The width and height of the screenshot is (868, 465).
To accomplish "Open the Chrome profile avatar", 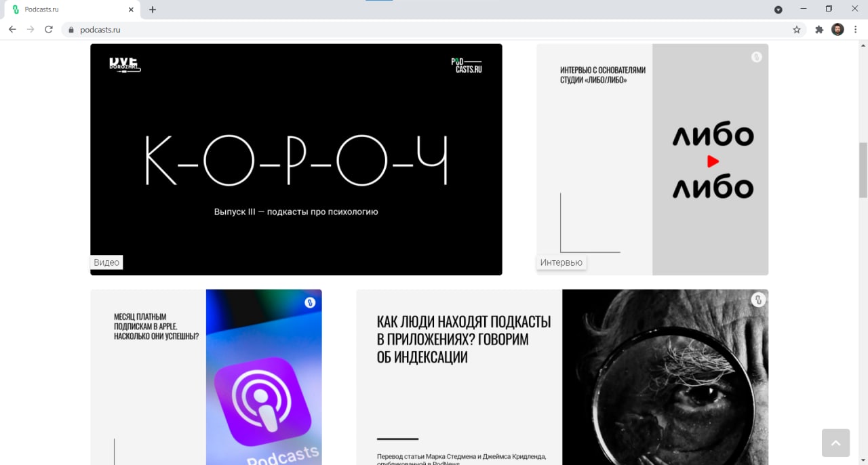I will tap(837, 29).
